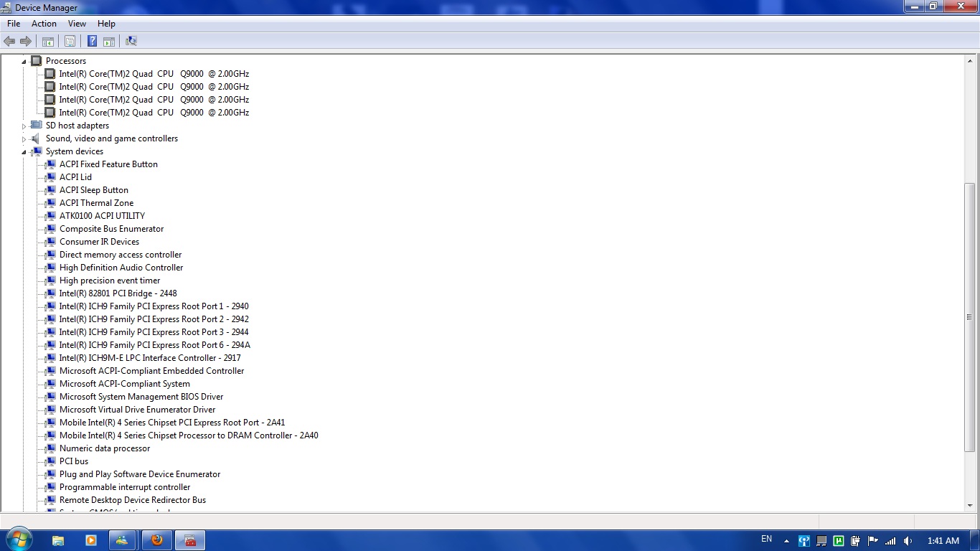
Task: Select the ACPI Lid device
Action: pyautogui.click(x=75, y=177)
